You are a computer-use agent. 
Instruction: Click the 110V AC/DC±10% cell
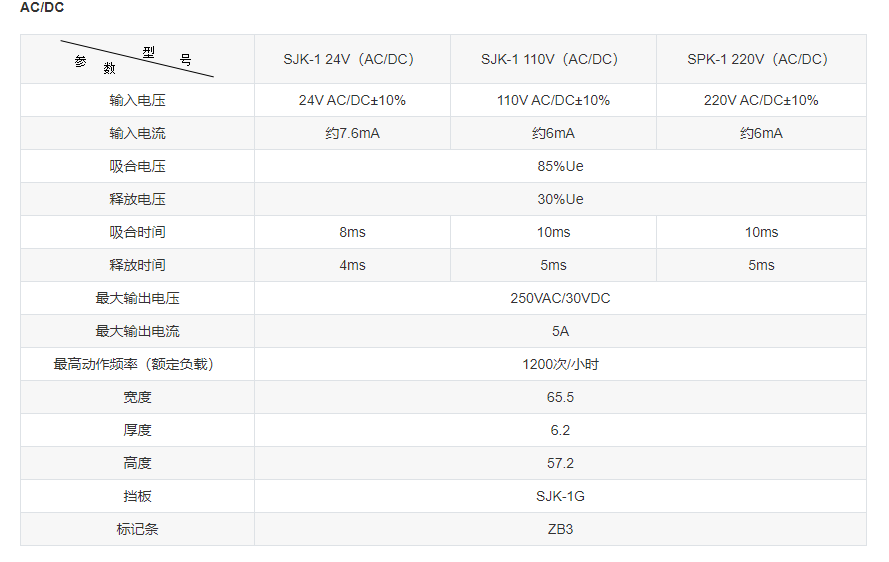pos(553,100)
